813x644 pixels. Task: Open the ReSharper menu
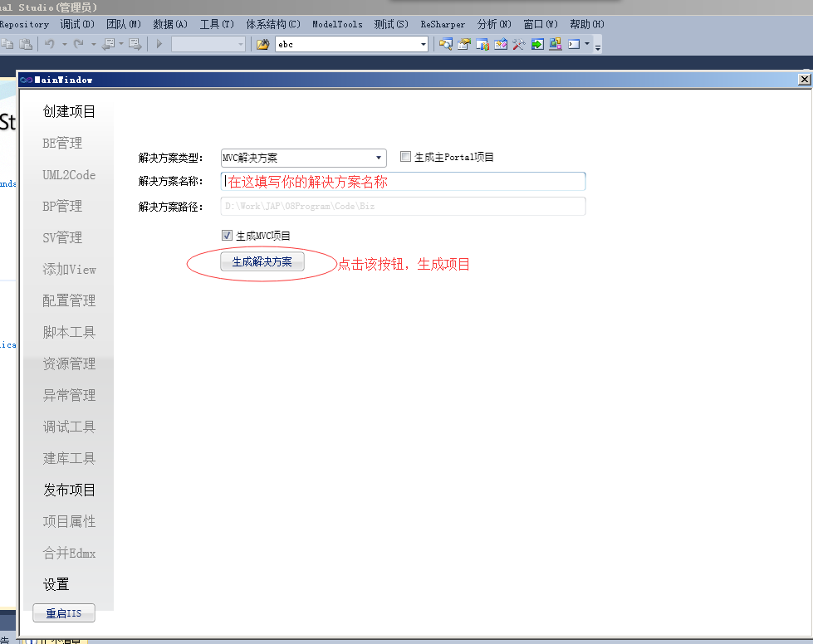(443, 24)
